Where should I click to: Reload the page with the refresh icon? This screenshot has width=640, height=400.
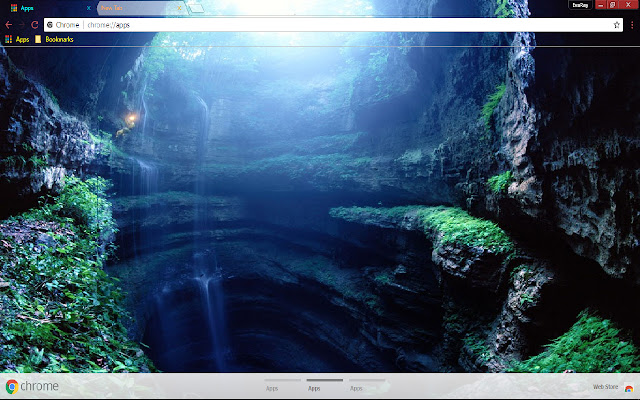[35, 25]
